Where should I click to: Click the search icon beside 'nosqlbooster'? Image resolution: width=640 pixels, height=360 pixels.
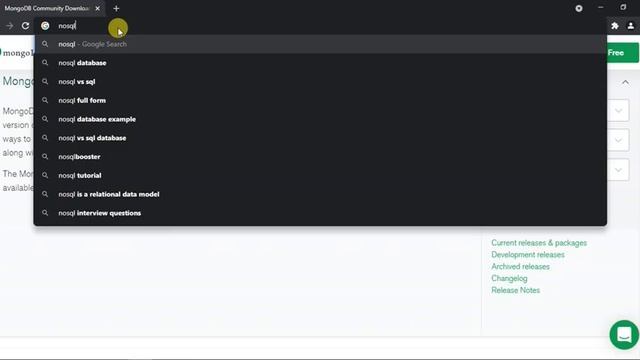(x=45, y=157)
